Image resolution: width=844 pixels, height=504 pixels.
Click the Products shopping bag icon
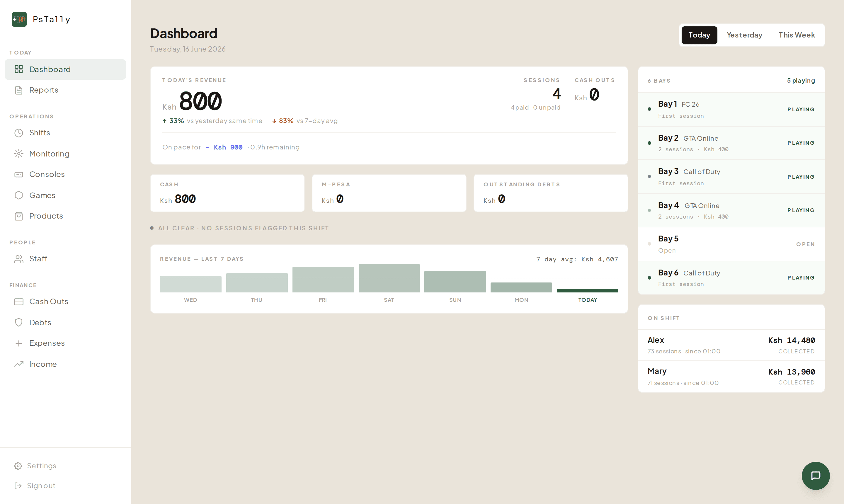[x=19, y=216]
